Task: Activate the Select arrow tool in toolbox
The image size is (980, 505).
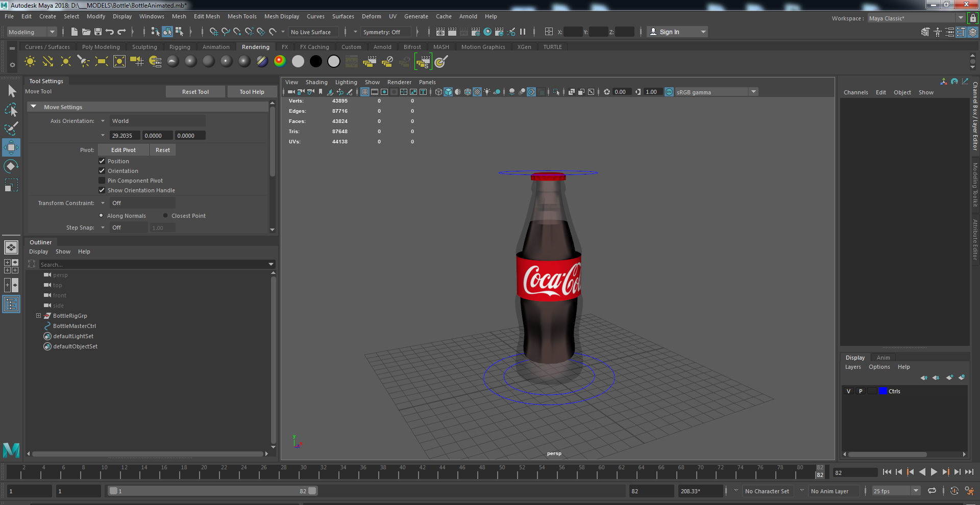Action: pyautogui.click(x=11, y=91)
